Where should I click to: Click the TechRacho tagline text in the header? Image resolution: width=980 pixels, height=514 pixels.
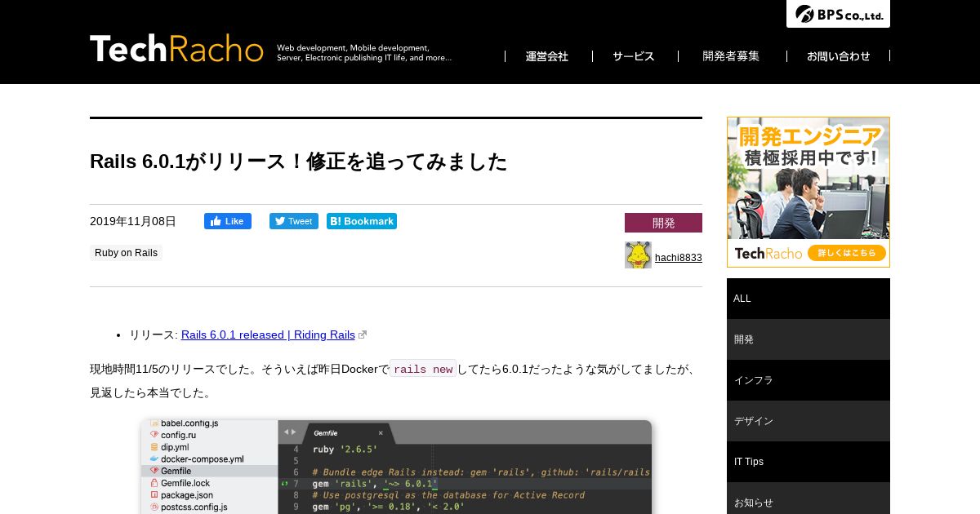click(364, 53)
